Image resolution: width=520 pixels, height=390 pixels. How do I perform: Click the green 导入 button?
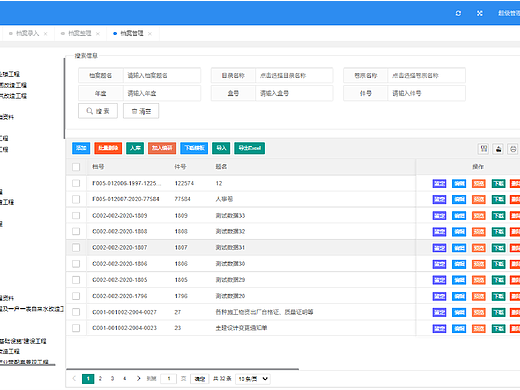(221, 148)
